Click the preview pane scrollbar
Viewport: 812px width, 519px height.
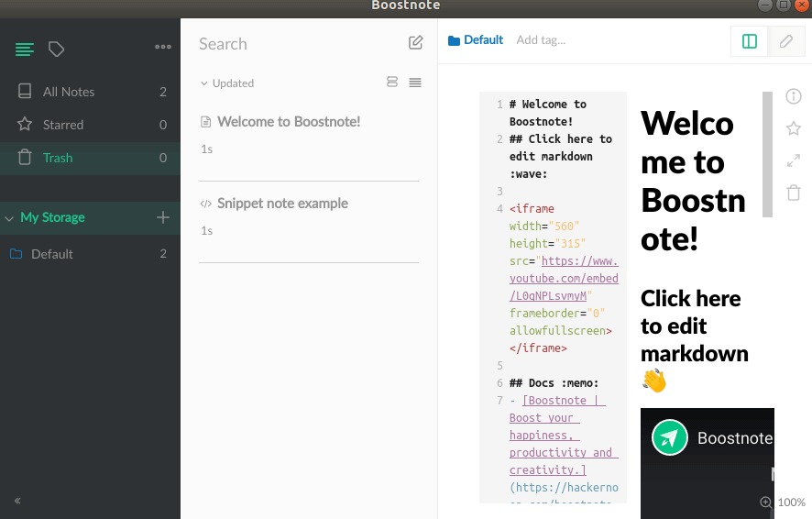point(767,154)
